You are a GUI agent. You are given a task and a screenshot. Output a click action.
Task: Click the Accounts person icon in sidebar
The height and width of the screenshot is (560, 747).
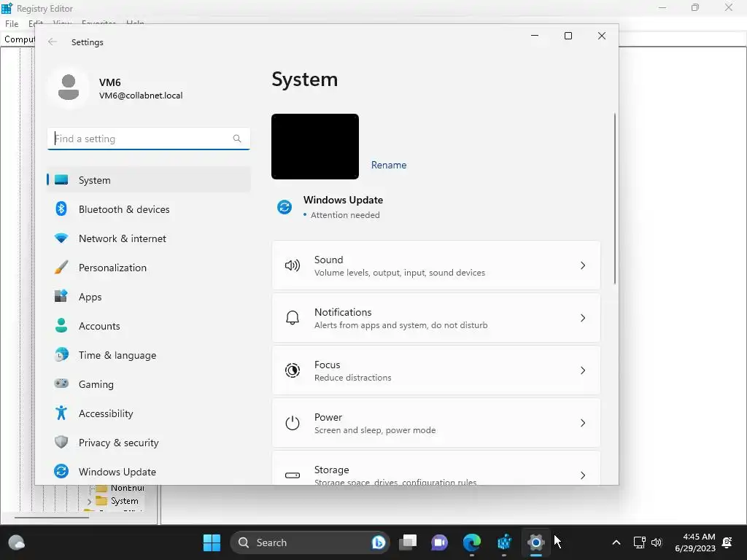(61, 325)
